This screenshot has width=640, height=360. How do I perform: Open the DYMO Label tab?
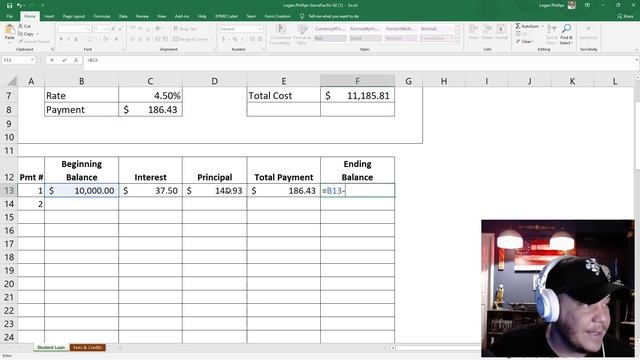[227, 16]
